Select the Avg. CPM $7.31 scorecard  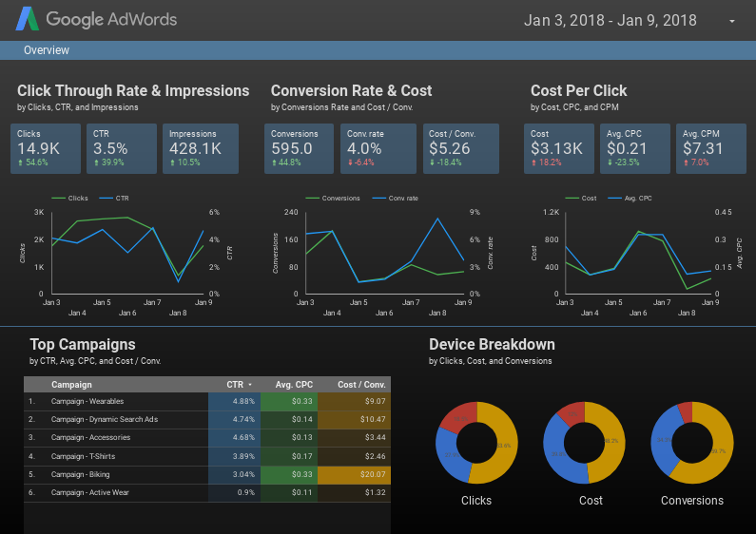tap(711, 148)
